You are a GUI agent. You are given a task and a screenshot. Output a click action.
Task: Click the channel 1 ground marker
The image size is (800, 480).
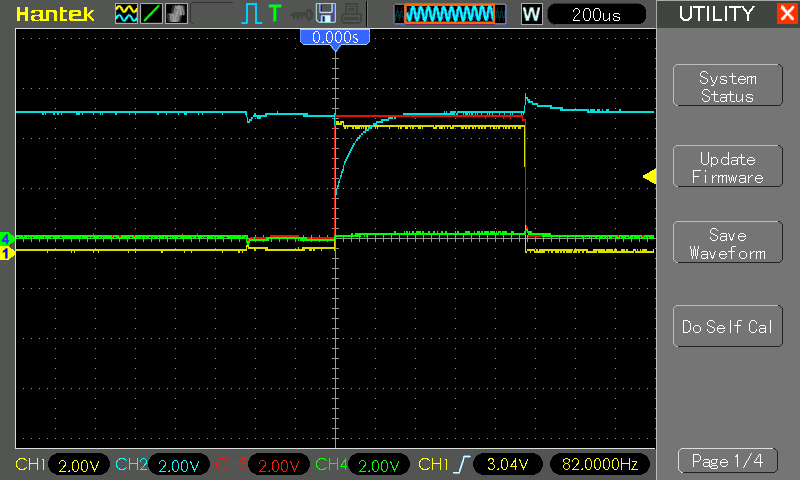click(x=7, y=252)
